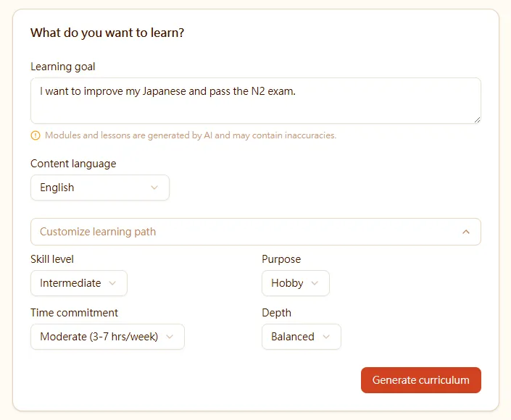This screenshot has width=511, height=420.
Task: Click the "What do you want to learn?" heading
Action: coord(107,33)
